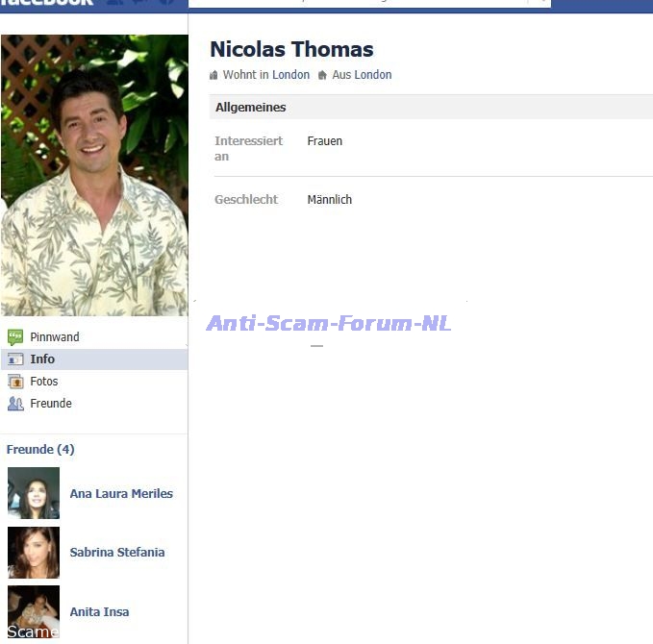Click the large profile photo
The width and height of the screenshot is (653, 644).
pos(94,175)
